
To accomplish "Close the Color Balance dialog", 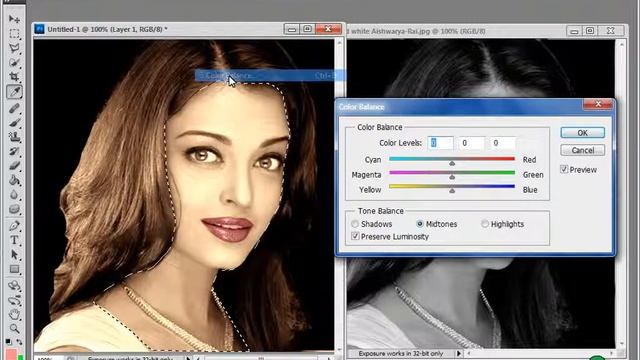I will (x=598, y=104).
